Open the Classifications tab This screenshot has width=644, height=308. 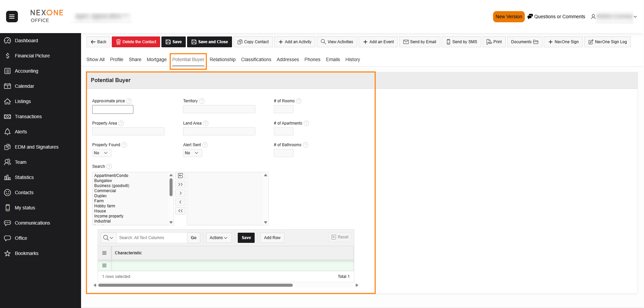(x=256, y=59)
